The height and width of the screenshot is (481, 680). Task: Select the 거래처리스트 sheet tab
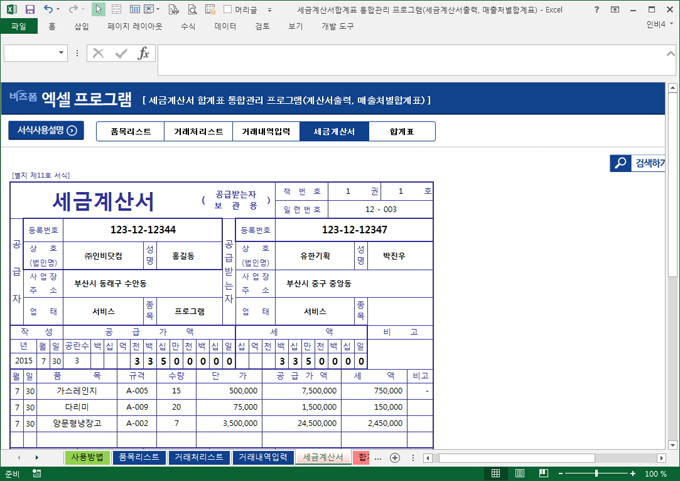pos(198,457)
